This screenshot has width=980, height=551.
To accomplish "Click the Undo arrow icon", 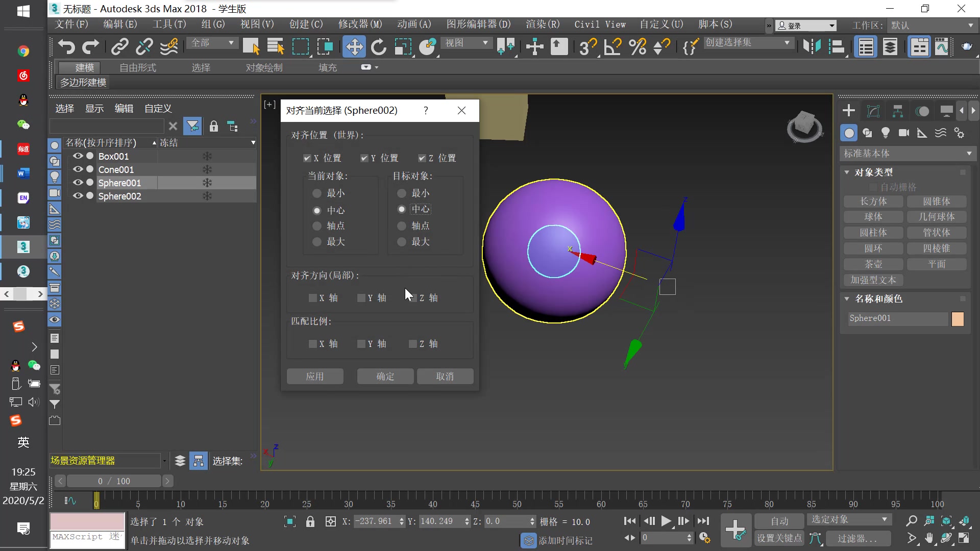I will pos(66,47).
